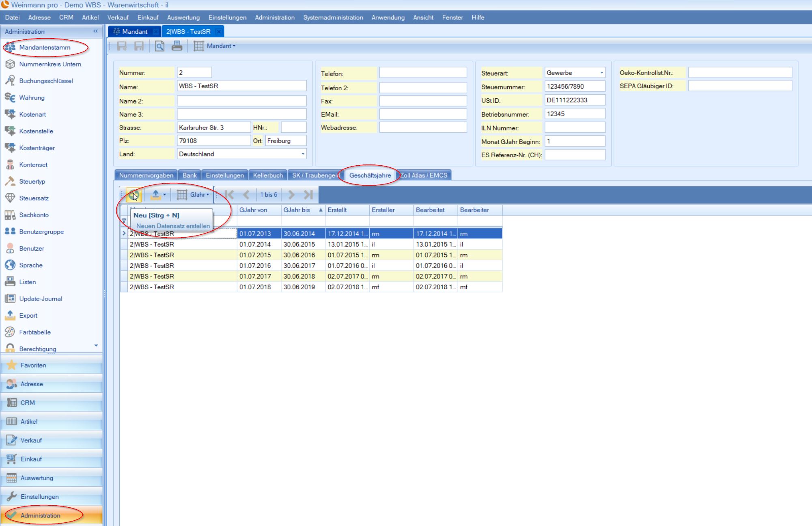Click the printer icon in Mandant toolbar
The height and width of the screenshot is (526, 812).
(177, 46)
